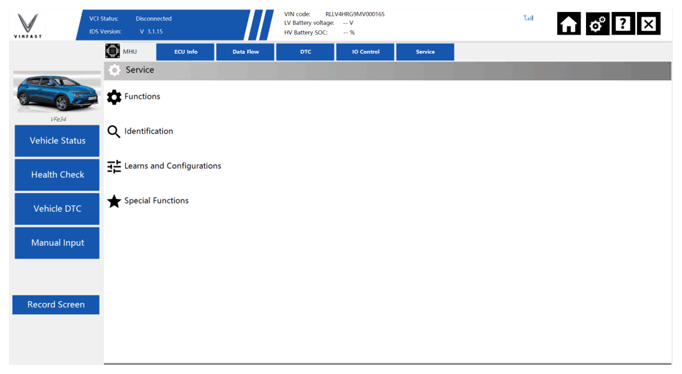Open Manual Input
The image size is (682, 374).
tap(57, 243)
